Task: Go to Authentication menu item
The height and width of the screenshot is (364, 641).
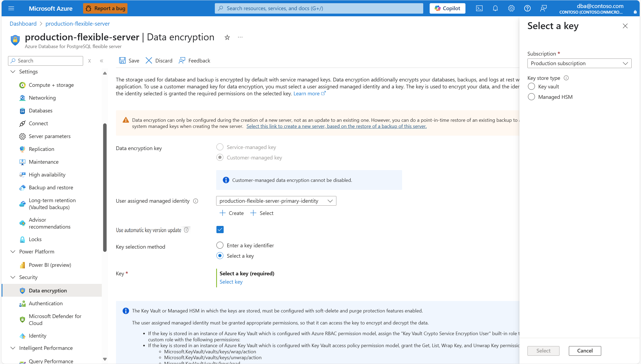Action: coord(46,303)
